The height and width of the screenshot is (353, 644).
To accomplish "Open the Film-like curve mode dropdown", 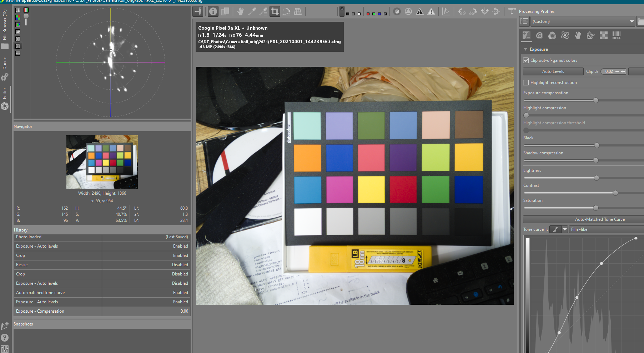I will point(607,229).
